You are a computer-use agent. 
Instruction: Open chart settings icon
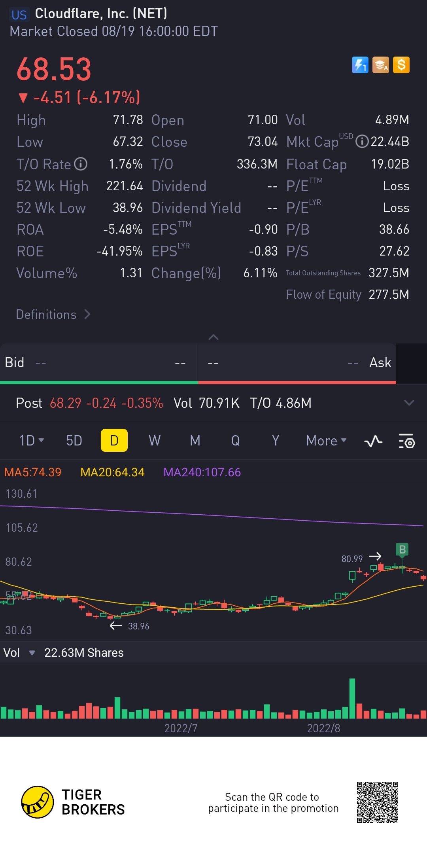point(406,441)
